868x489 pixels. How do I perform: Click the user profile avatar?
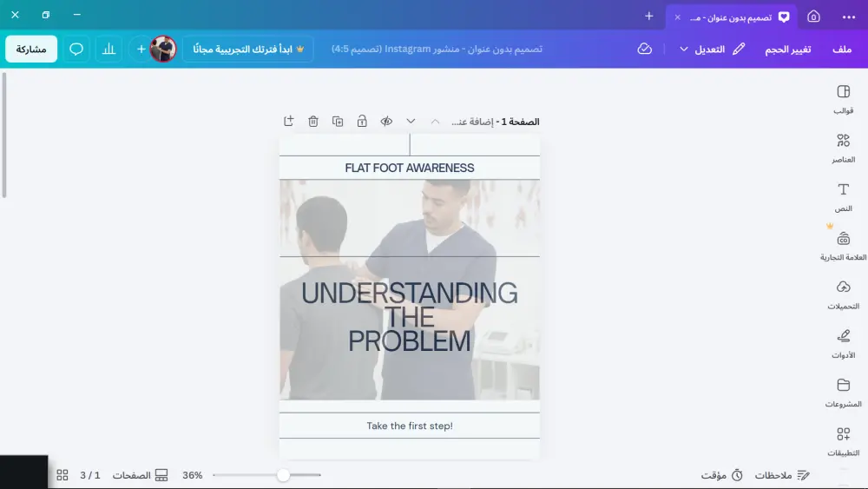click(x=163, y=49)
